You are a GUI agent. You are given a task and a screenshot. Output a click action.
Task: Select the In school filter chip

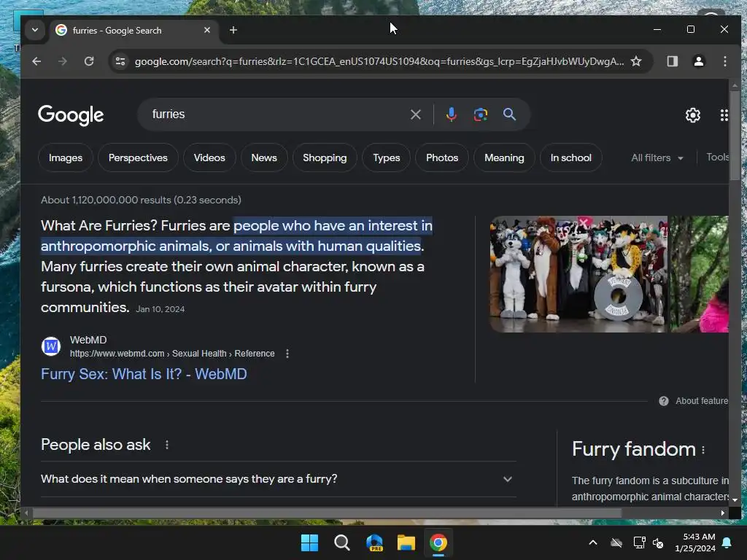(x=570, y=157)
